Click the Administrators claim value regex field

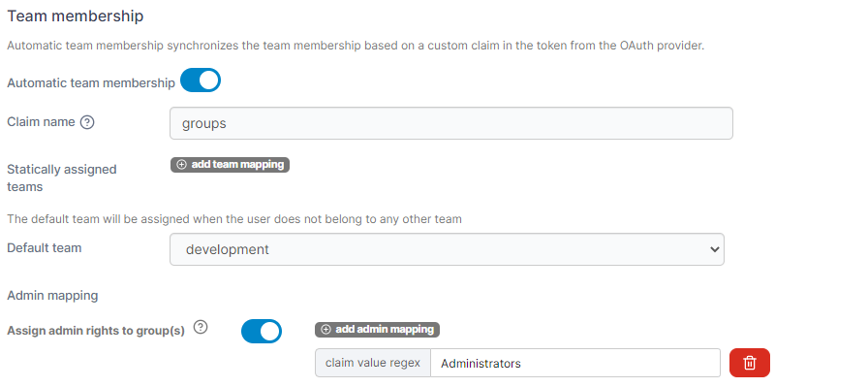pos(575,363)
